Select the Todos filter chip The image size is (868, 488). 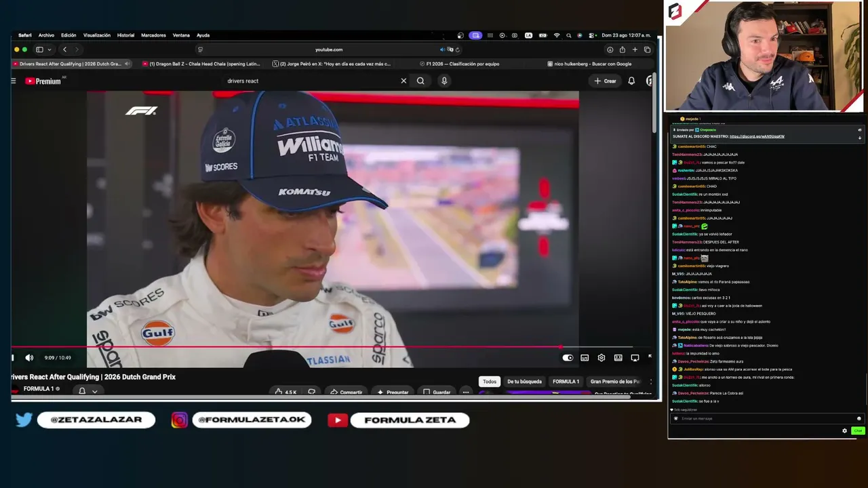click(490, 382)
